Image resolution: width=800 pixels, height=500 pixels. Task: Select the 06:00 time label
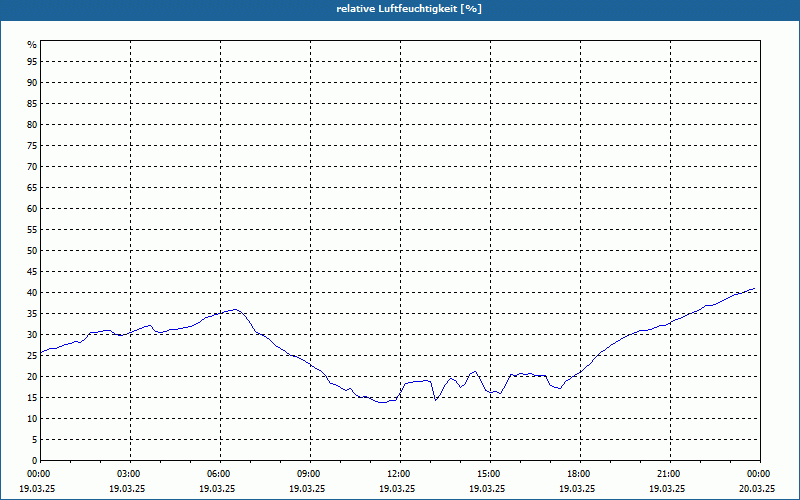[x=220, y=474]
